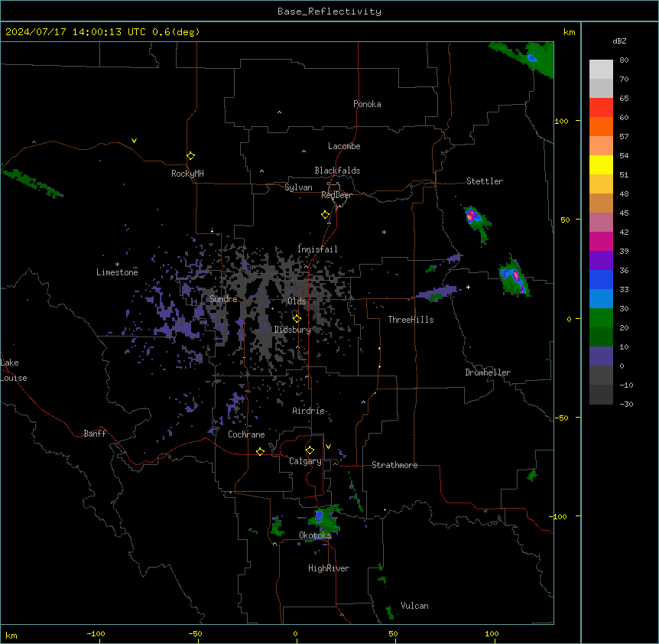Click the Blackfalds label

[x=337, y=171]
